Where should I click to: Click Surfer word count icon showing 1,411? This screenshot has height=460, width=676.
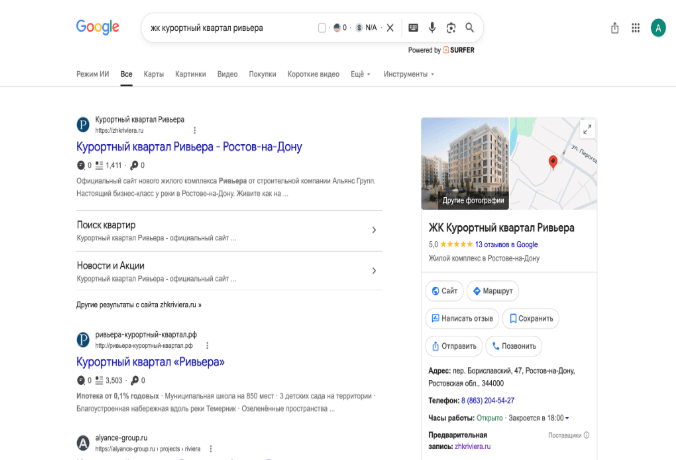tap(99, 165)
